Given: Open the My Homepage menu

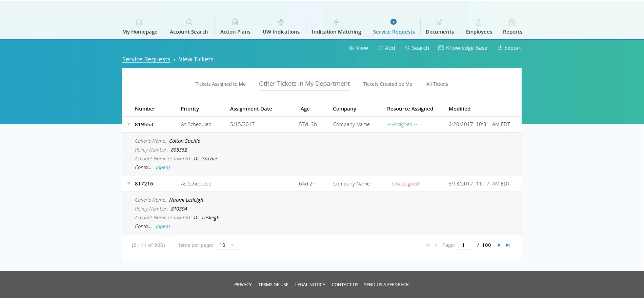Looking at the screenshot, I should tap(140, 32).
